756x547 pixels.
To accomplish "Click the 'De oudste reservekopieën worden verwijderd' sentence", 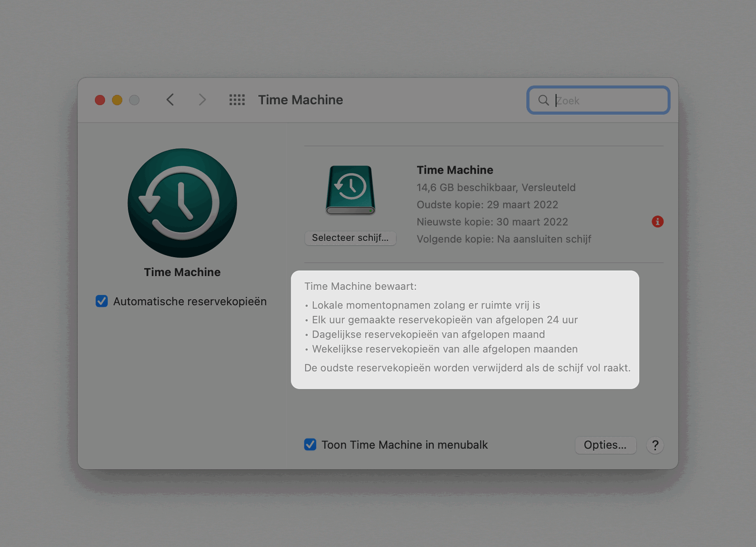I will (467, 368).
